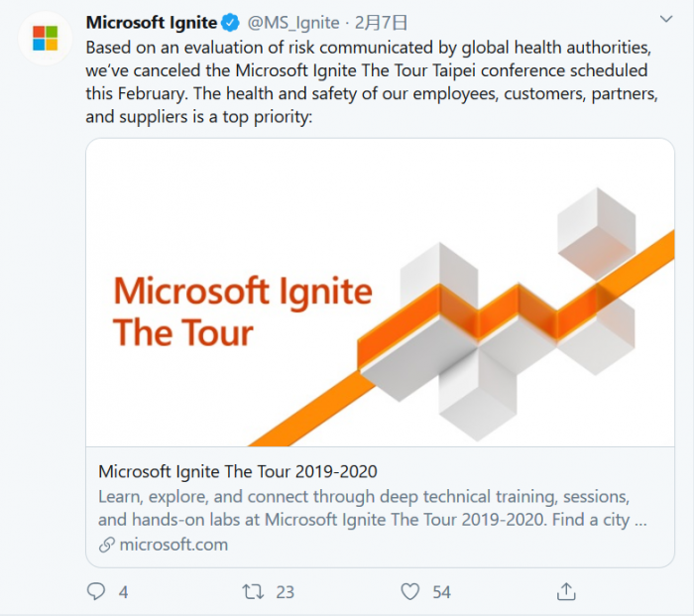This screenshot has width=694, height=616.
Task: Click the blue verified badge
Action: point(230,22)
